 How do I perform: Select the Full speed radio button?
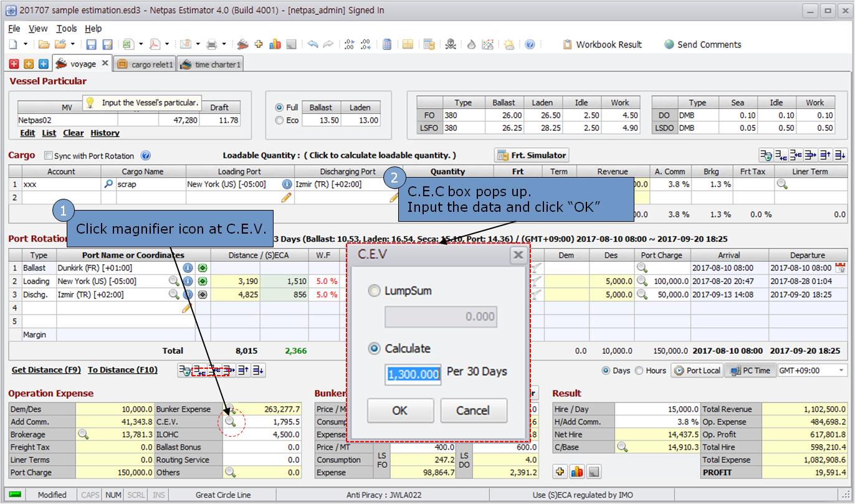coord(279,108)
